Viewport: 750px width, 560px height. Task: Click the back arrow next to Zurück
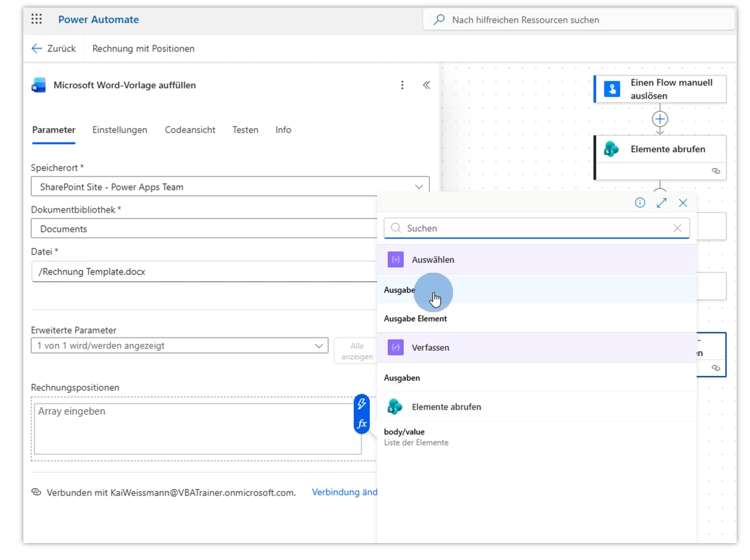[x=37, y=49]
